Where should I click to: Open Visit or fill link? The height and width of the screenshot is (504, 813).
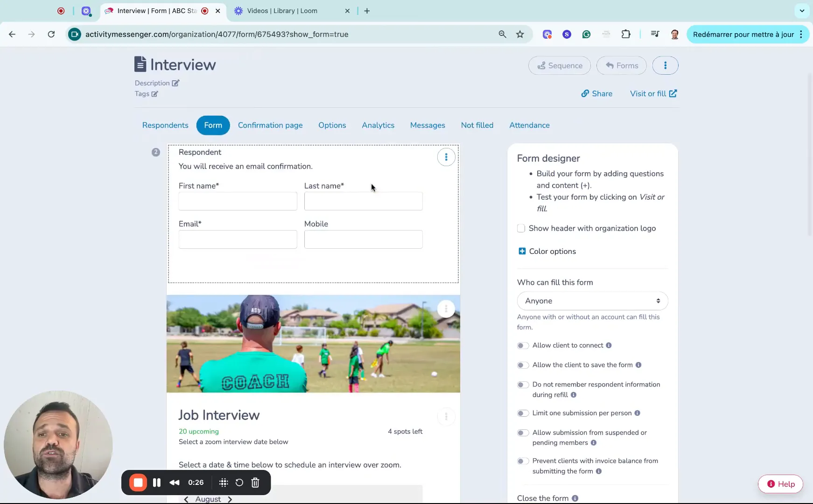[x=653, y=94]
